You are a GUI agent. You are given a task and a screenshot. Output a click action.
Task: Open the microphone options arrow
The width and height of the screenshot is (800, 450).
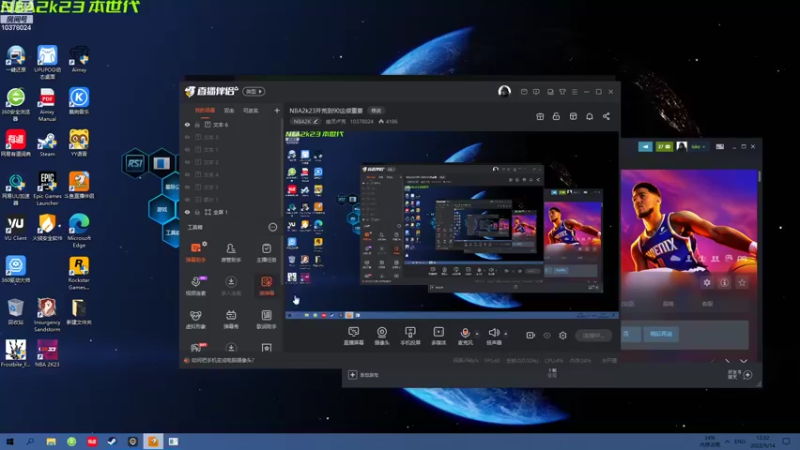(477, 334)
